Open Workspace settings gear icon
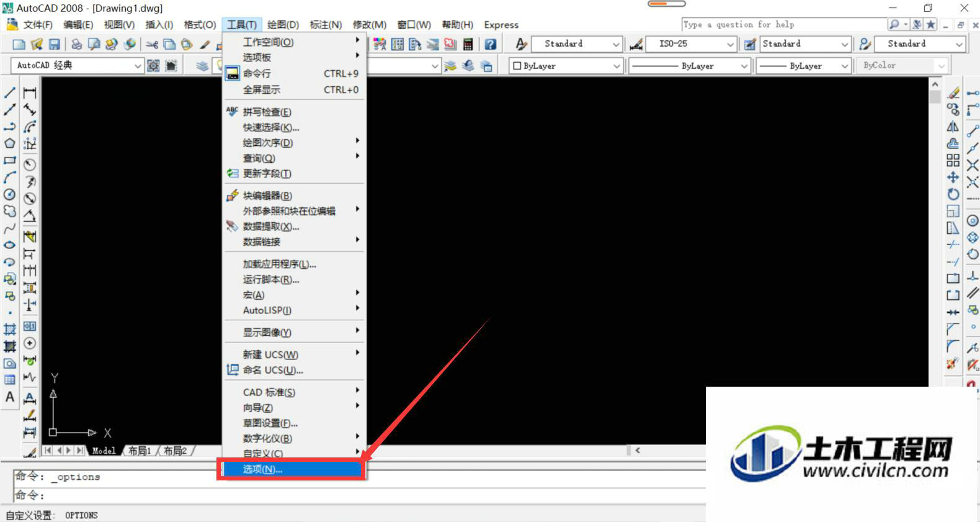Image resolution: width=980 pixels, height=522 pixels. point(153,65)
